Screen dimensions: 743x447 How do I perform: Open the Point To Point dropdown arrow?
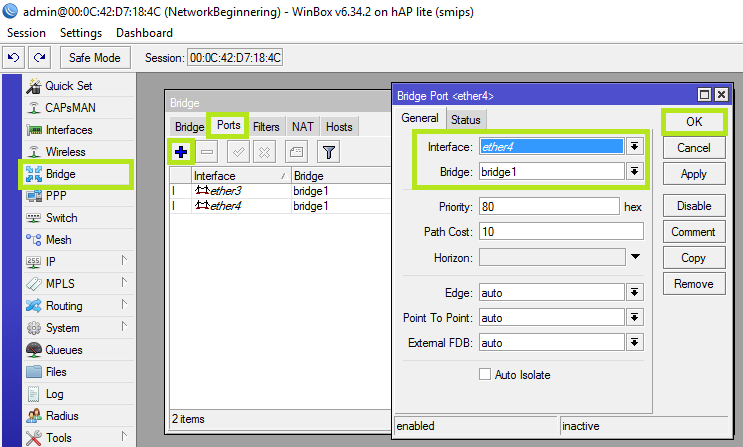[x=634, y=318]
